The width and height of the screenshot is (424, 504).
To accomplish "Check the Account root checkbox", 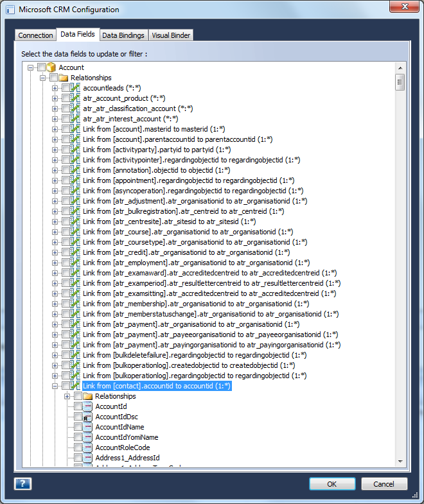I will pos(42,67).
